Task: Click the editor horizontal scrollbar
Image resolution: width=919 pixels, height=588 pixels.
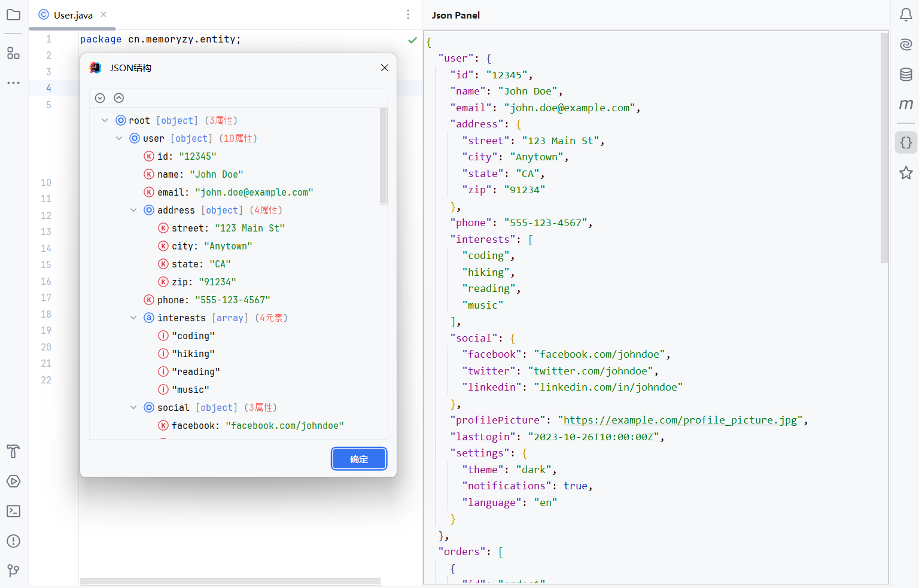Action: point(230,581)
